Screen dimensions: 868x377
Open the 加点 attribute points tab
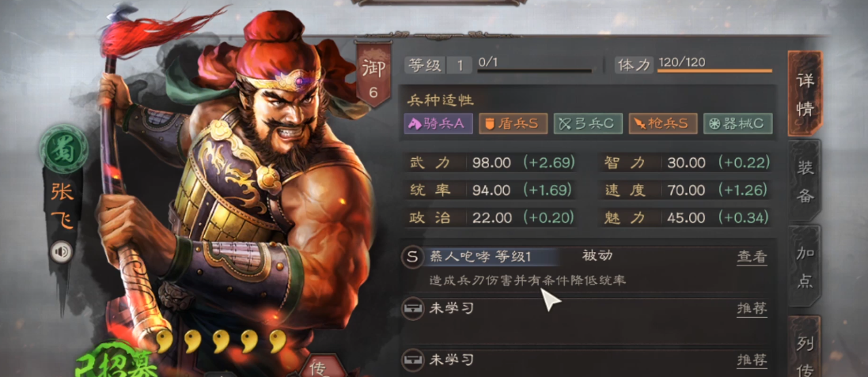tap(805, 267)
